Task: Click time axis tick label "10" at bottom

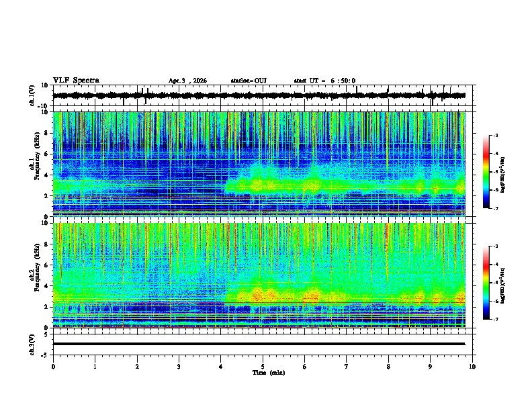Action: [x=472, y=367]
